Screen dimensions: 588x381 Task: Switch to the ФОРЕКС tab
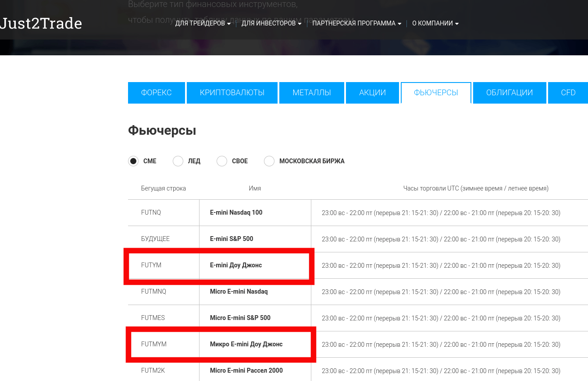156,93
